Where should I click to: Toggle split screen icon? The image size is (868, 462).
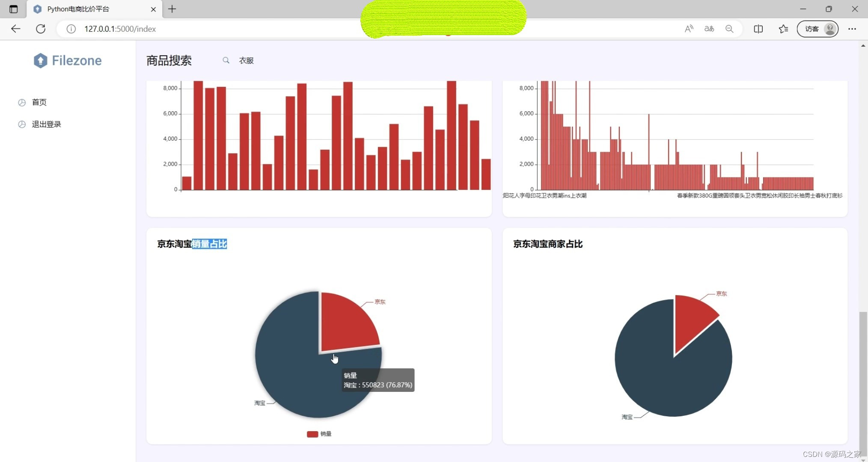[758, 29]
